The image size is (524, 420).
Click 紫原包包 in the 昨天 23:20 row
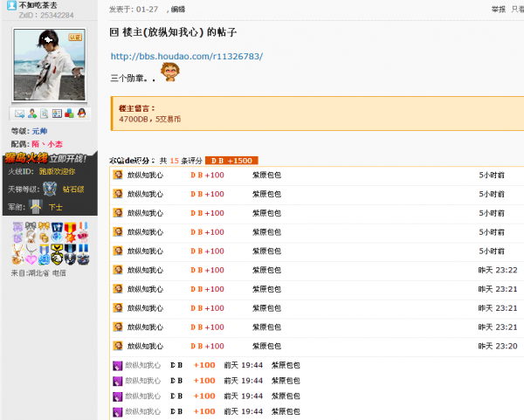pos(266,346)
